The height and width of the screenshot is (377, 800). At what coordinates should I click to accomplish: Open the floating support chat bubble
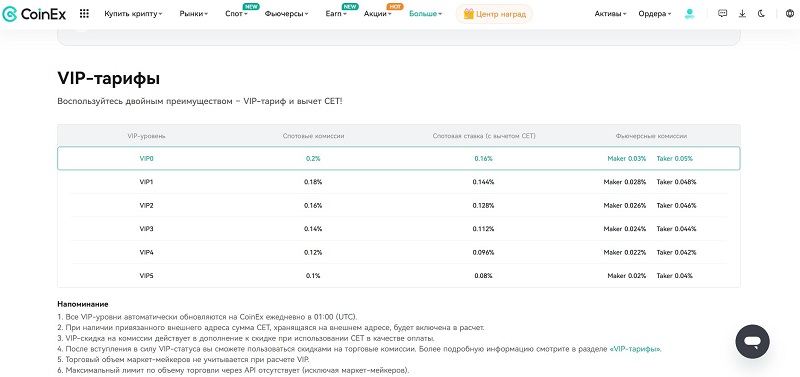pos(753,341)
